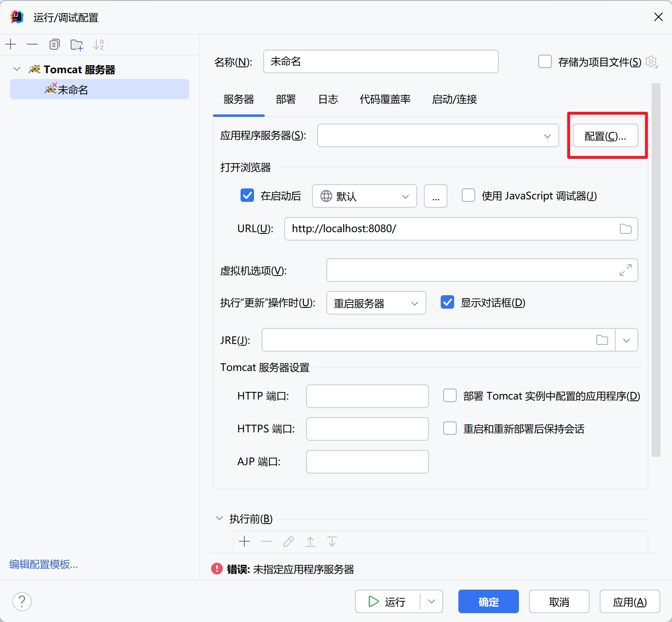Click the browser ellipsis button
The width and height of the screenshot is (672, 622).
click(x=436, y=196)
